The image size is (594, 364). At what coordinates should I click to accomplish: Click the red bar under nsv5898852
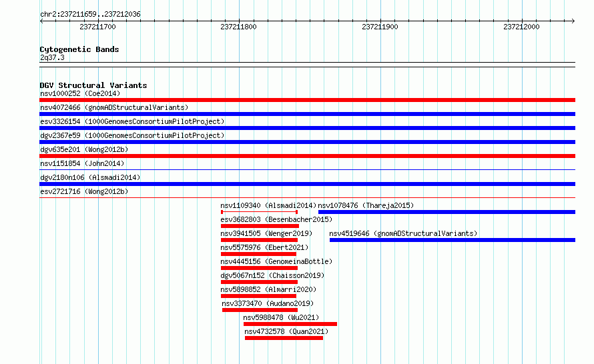258,296
